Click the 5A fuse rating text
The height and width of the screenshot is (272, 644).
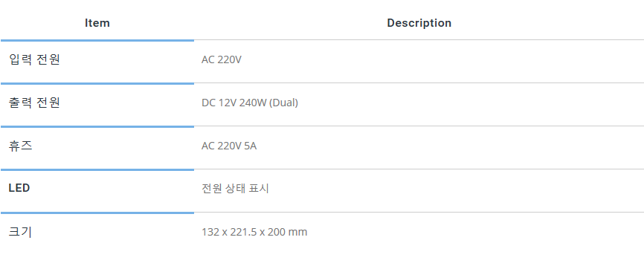pyautogui.click(x=251, y=146)
